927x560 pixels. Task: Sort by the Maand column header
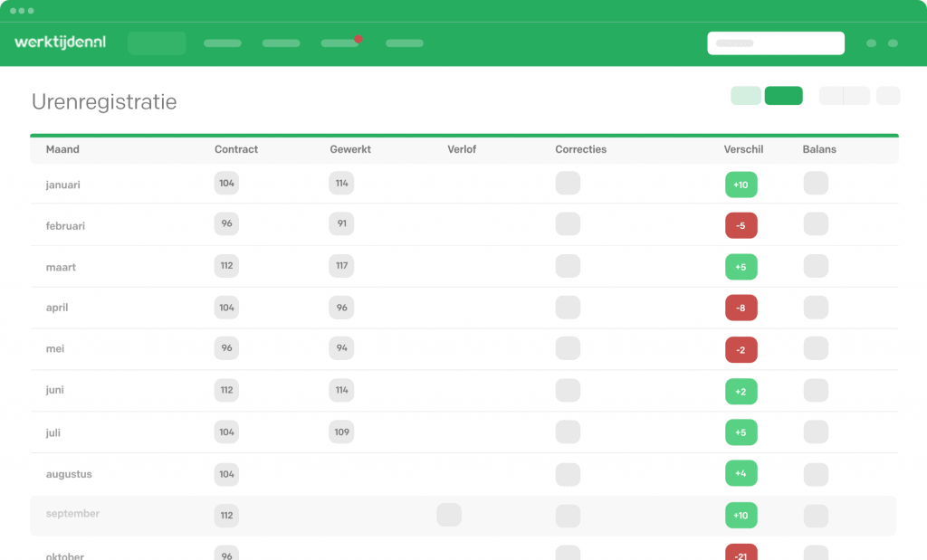62,149
